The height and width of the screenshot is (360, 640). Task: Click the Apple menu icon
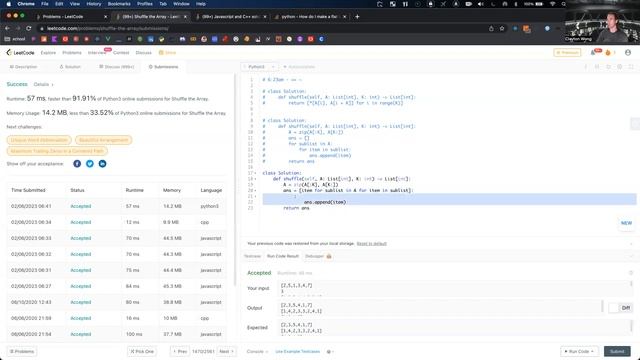pos(8,4)
